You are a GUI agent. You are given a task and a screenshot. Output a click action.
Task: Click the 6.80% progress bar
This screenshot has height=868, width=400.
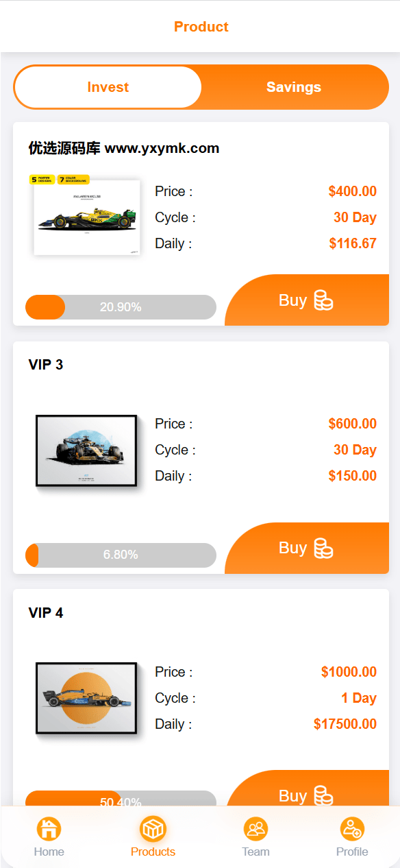[x=121, y=555]
